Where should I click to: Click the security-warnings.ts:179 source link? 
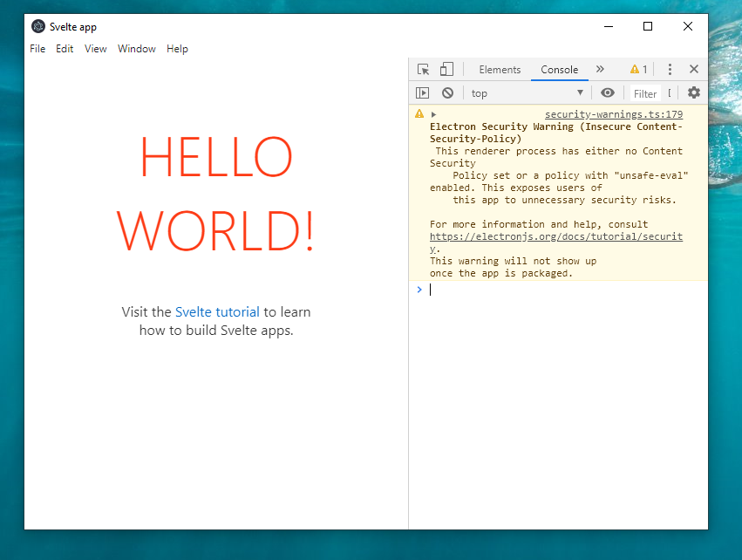613,113
